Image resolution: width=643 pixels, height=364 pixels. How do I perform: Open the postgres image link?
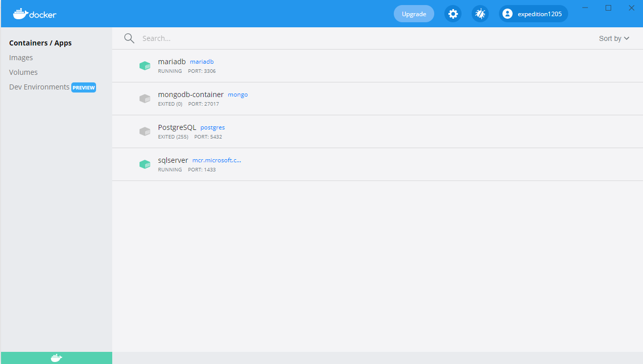tap(213, 127)
